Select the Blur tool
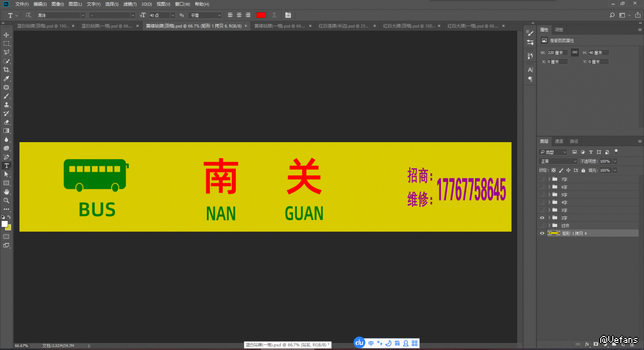This screenshot has height=350, width=644. [x=7, y=140]
